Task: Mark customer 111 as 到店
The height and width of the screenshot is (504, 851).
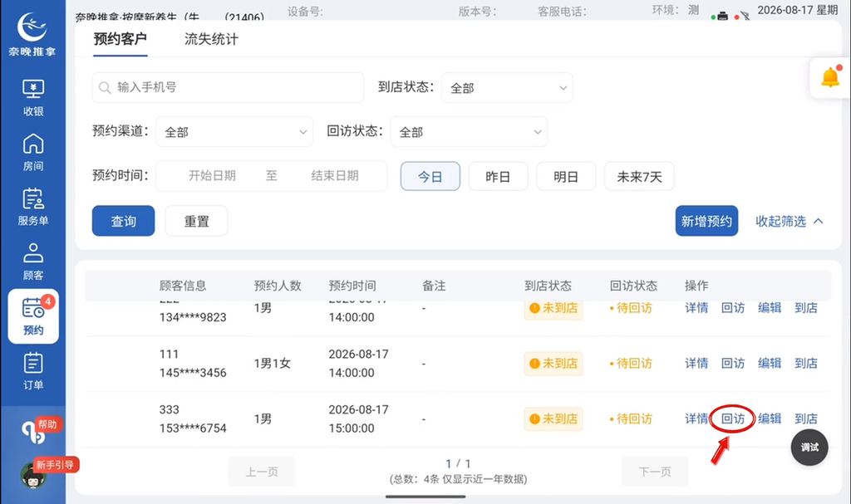Action: [x=806, y=364]
